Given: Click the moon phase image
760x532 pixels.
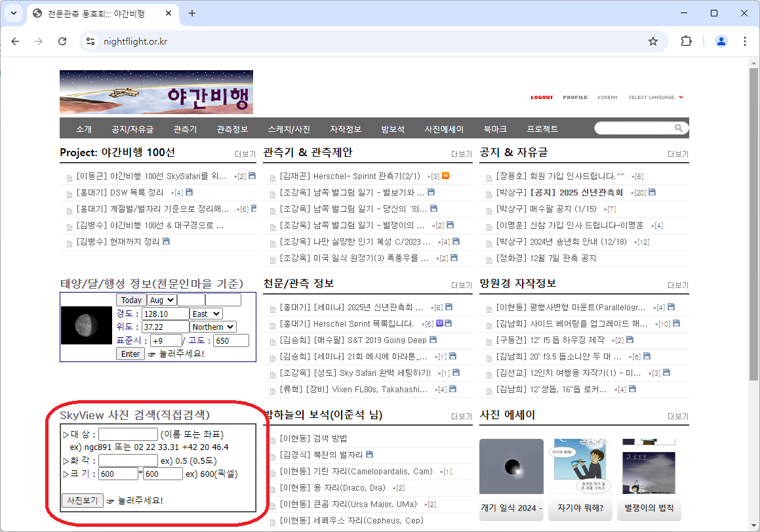Looking at the screenshot, I should point(87,325).
